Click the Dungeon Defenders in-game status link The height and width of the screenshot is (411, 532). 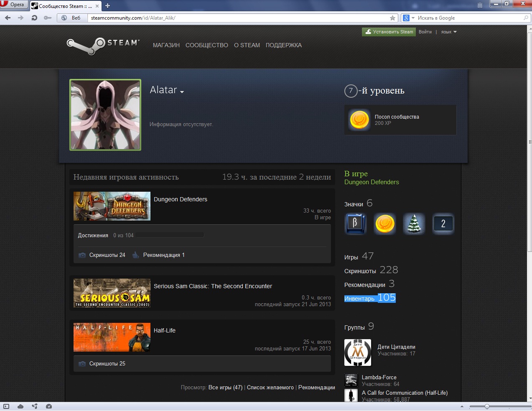pos(372,182)
